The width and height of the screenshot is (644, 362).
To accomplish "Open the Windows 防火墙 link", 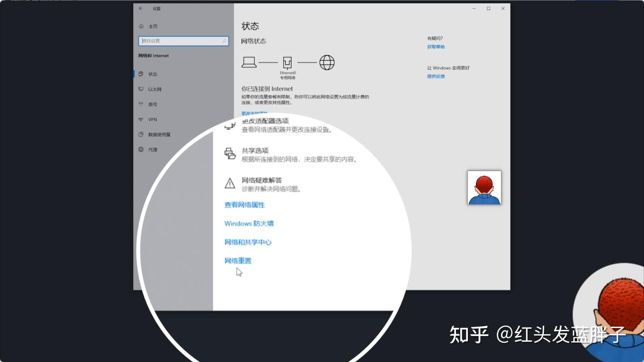I will tap(249, 223).
